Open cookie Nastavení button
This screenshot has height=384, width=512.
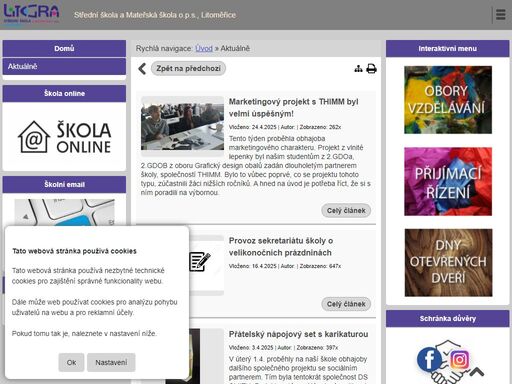111,362
